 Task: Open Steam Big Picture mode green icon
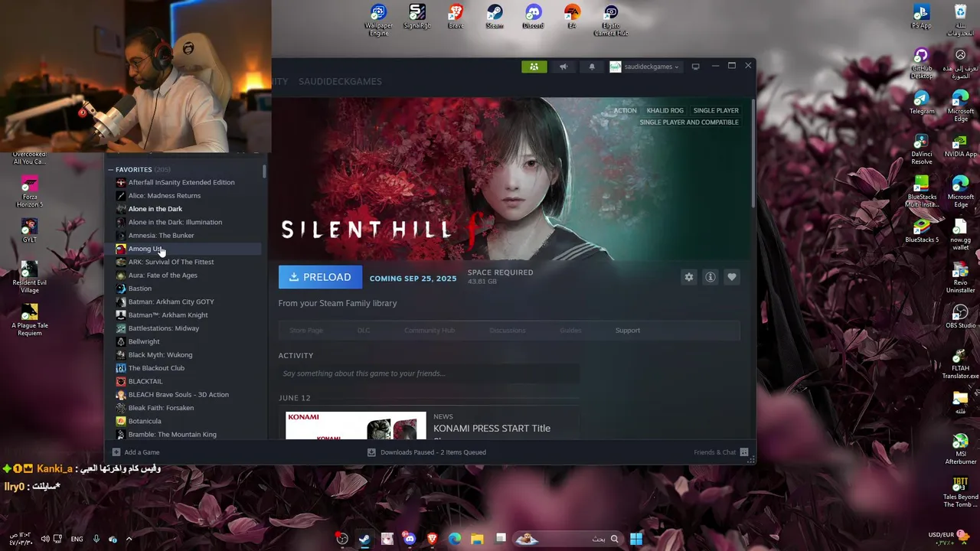click(x=534, y=67)
